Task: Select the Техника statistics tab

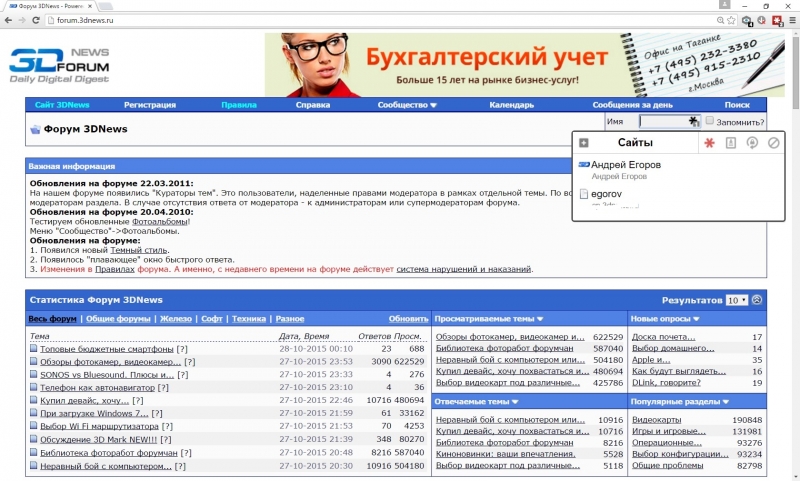Action: [248, 319]
